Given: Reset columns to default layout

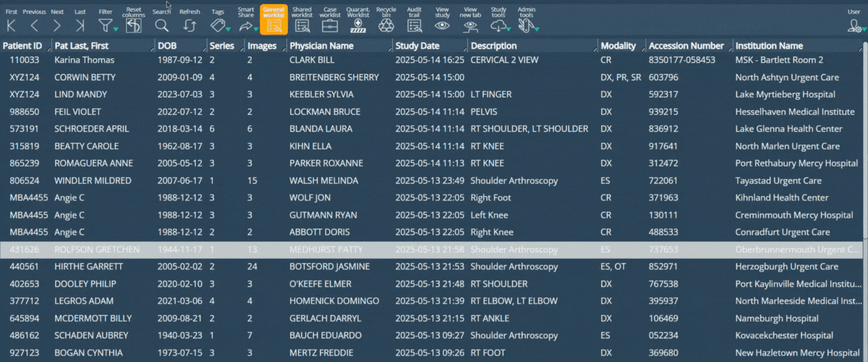Looking at the screenshot, I should point(133,25).
